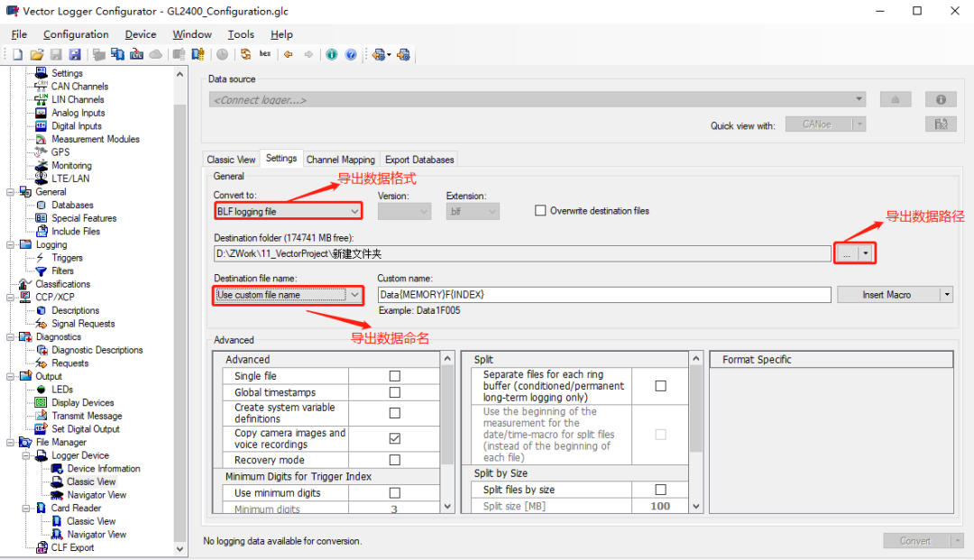Switch to the Channel Mapping tab
This screenshot has width=974, height=560.
point(341,160)
